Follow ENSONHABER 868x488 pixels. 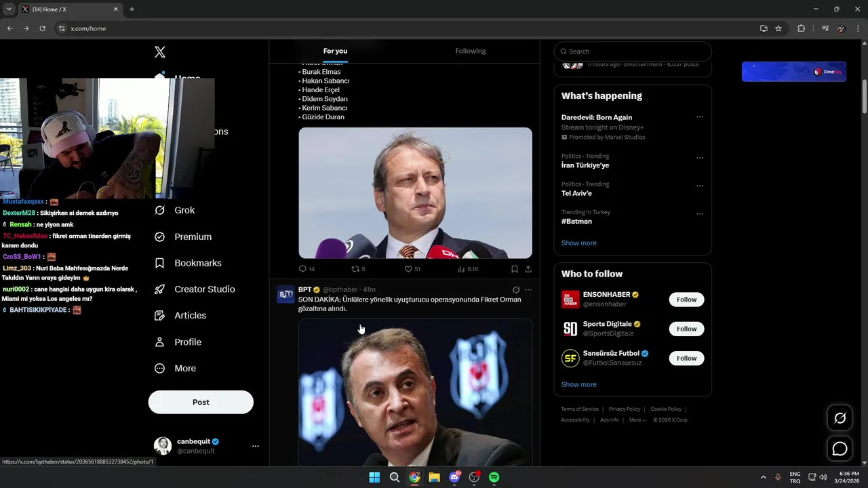(x=686, y=300)
